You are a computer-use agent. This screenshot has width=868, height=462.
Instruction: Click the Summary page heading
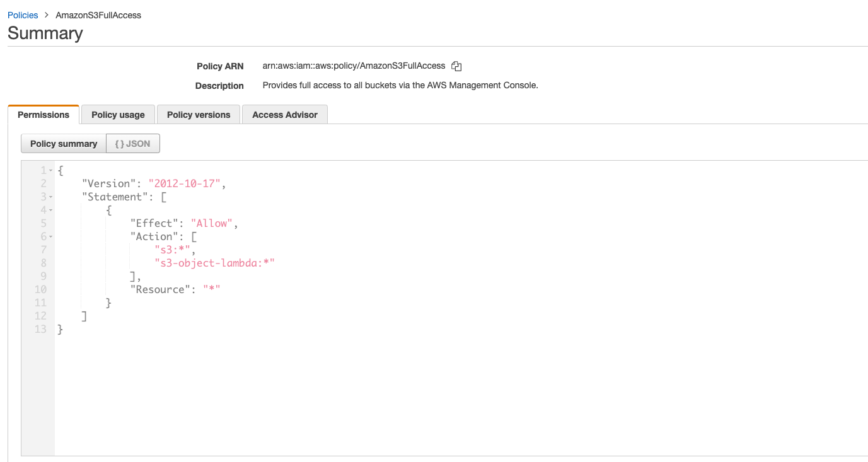[45, 33]
